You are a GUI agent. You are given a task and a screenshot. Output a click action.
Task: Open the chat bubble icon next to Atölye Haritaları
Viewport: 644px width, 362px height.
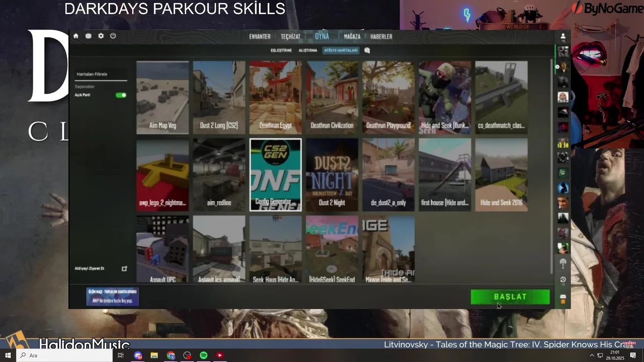click(x=367, y=50)
